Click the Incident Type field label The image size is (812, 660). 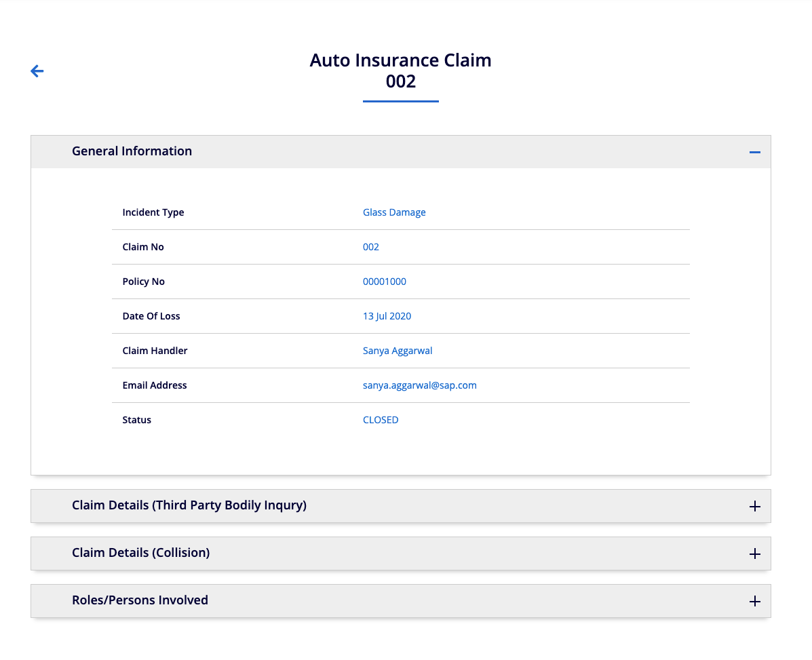pyautogui.click(x=153, y=212)
